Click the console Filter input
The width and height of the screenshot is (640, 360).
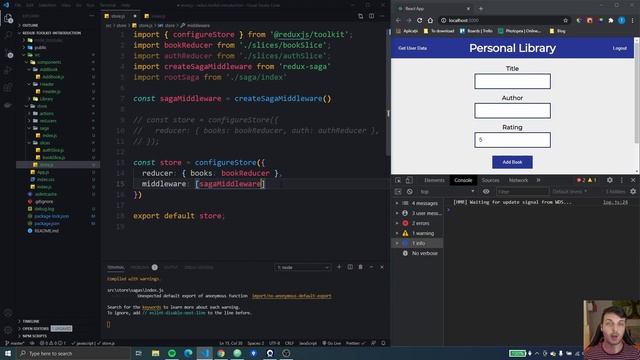pos(522,191)
